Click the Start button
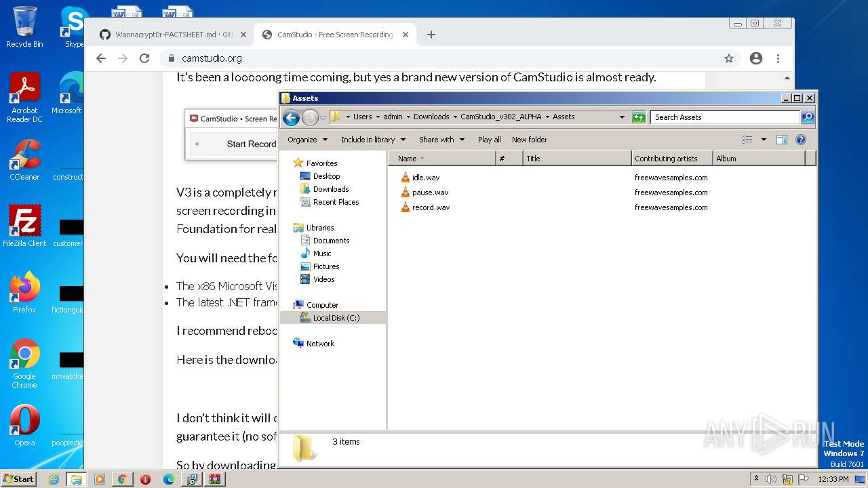The height and width of the screenshot is (488, 868). (x=19, y=479)
